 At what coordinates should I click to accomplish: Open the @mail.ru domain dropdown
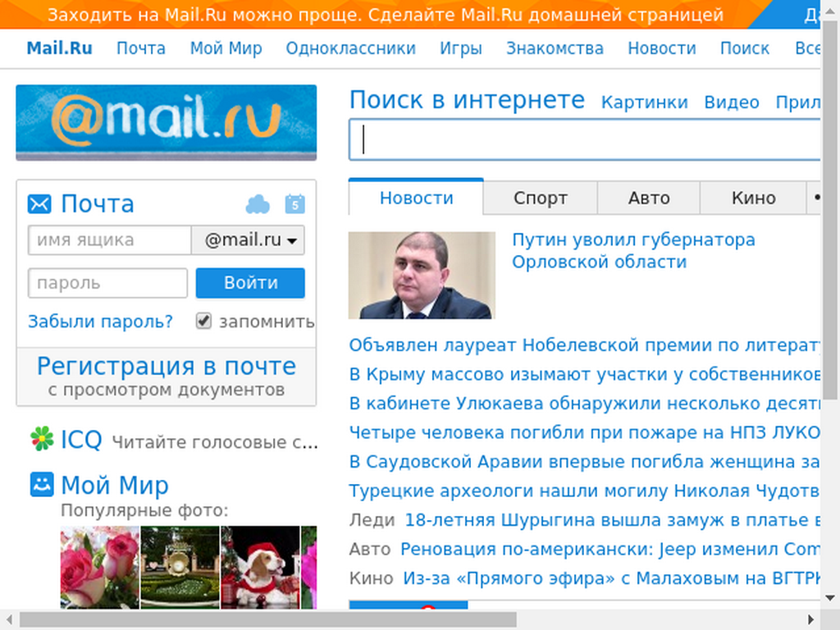pyautogui.click(x=248, y=240)
